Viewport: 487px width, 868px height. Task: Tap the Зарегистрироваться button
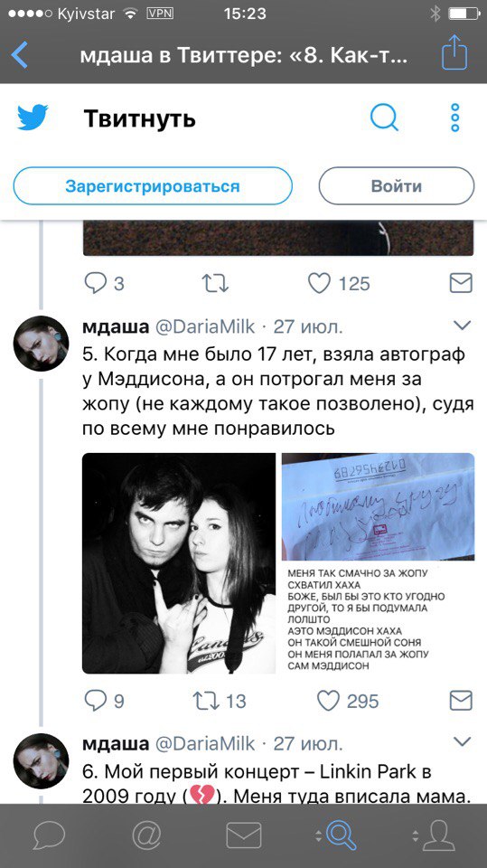click(153, 186)
